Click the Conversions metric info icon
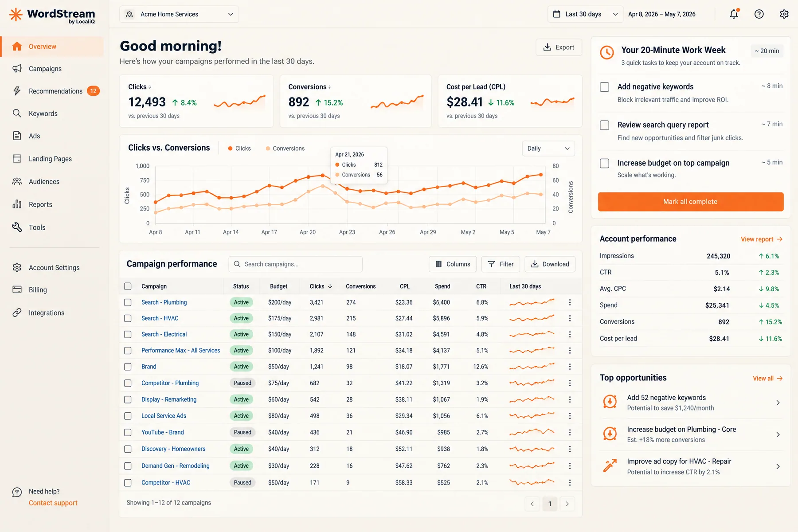798x532 pixels. coord(329,87)
